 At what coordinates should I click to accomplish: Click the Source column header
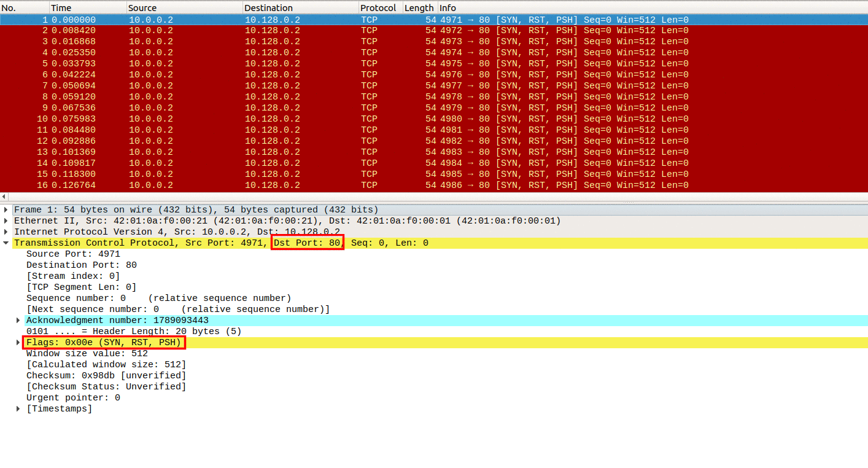[185, 8]
